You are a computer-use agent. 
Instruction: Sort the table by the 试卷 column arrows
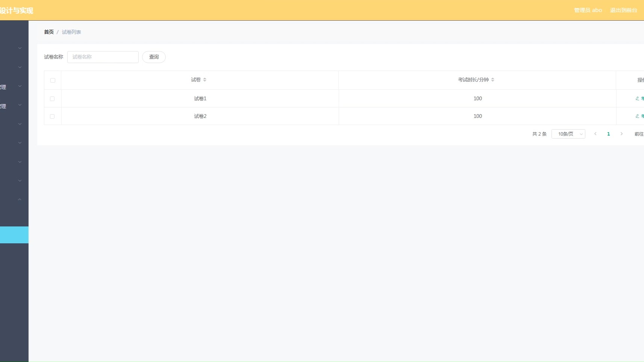[205, 80]
